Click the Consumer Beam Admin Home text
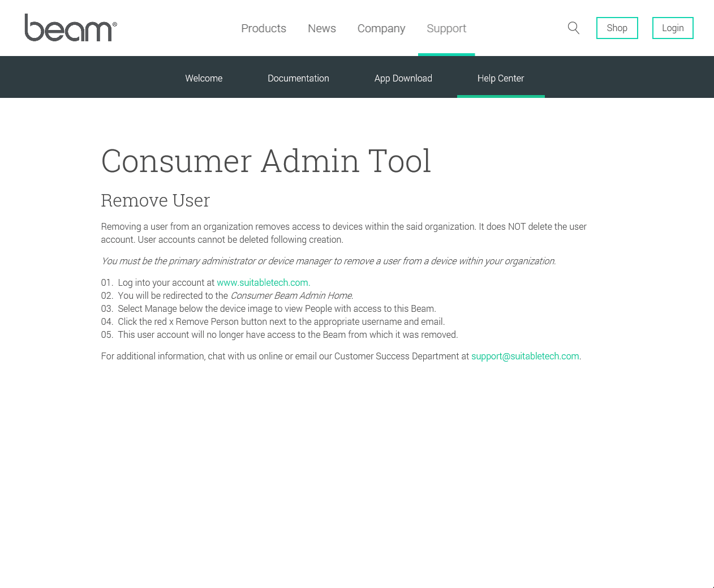The width and height of the screenshot is (714, 588). [291, 295]
